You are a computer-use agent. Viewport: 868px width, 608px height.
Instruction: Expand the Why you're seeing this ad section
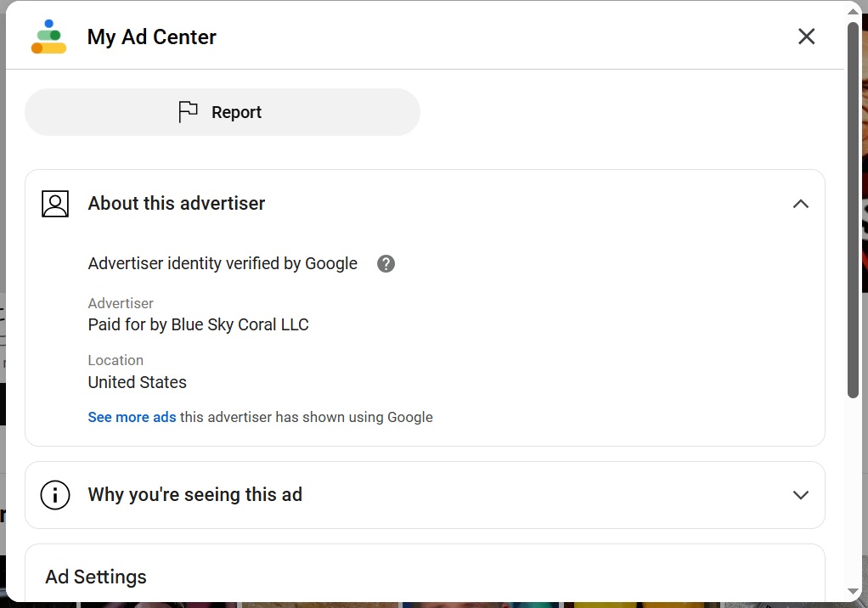800,494
